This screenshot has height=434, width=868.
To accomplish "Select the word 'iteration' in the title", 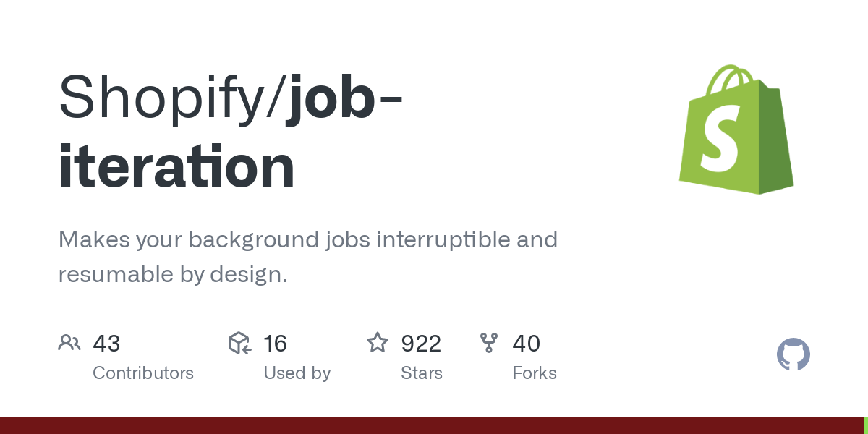I will (176, 169).
